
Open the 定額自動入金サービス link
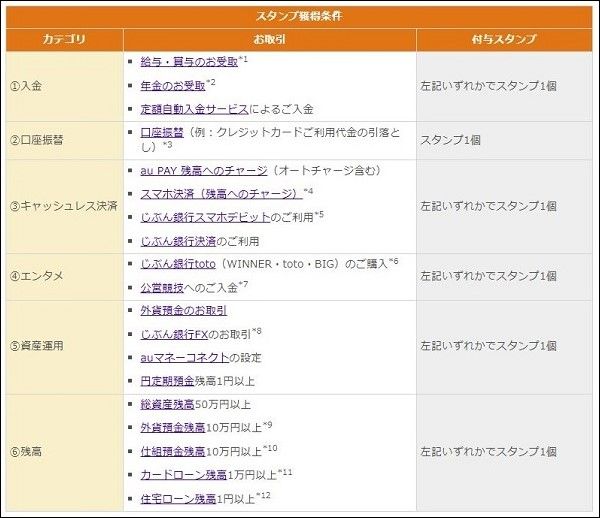(x=194, y=109)
